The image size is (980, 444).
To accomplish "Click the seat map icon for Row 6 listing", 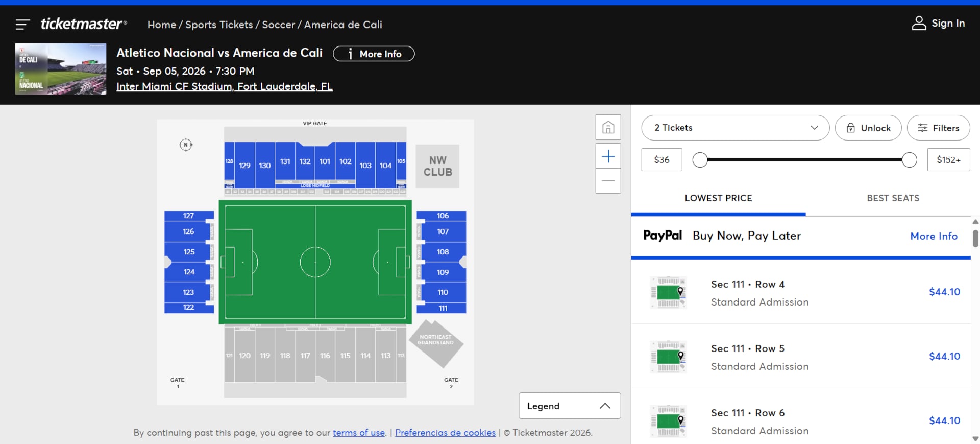I will (668, 421).
